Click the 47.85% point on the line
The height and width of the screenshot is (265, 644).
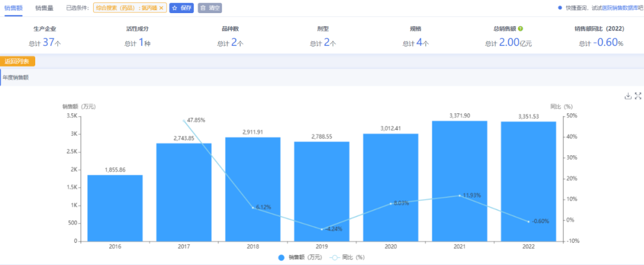[184, 121]
